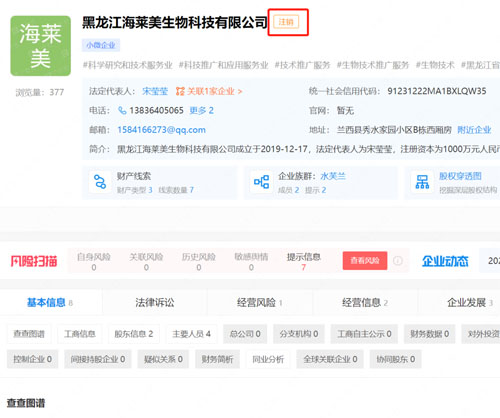The width and height of the screenshot is (500, 418).
Task: Click 成员 2 count
Action: tap(289, 190)
